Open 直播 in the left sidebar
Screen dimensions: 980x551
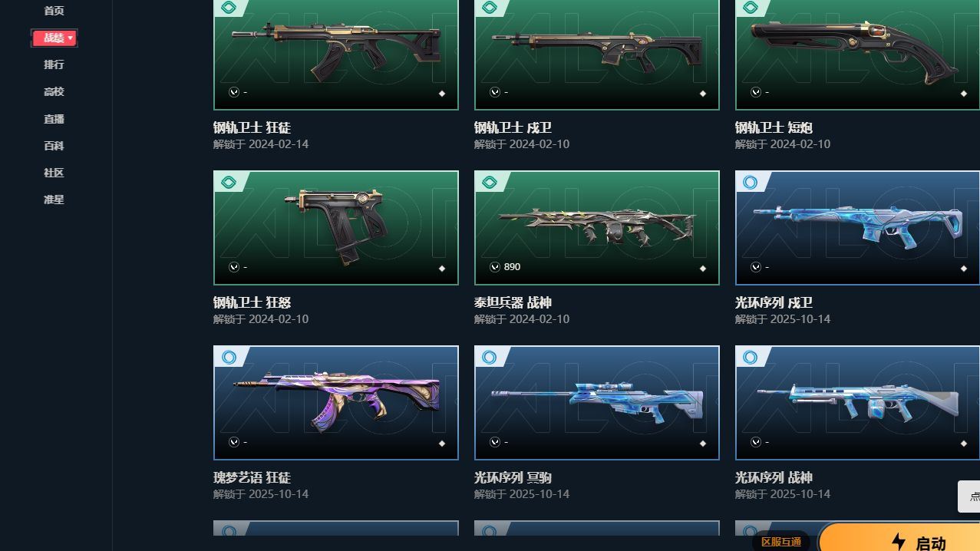(54, 119)
